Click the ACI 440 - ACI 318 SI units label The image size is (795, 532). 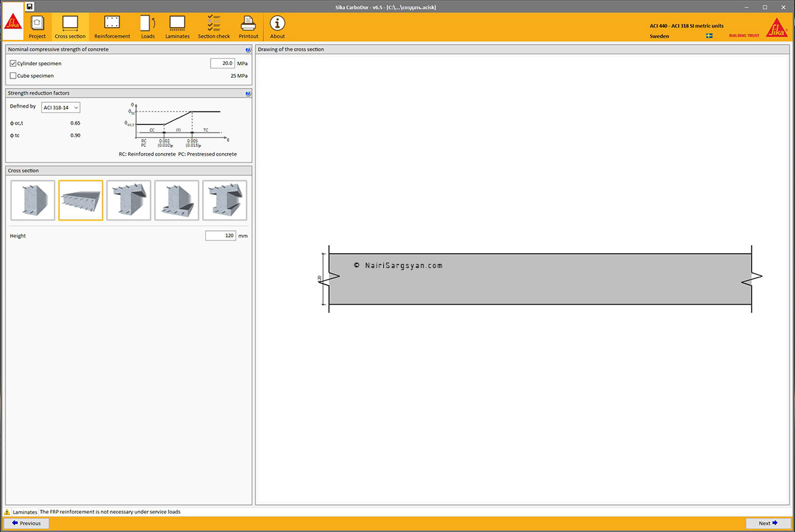coord(687,26)
